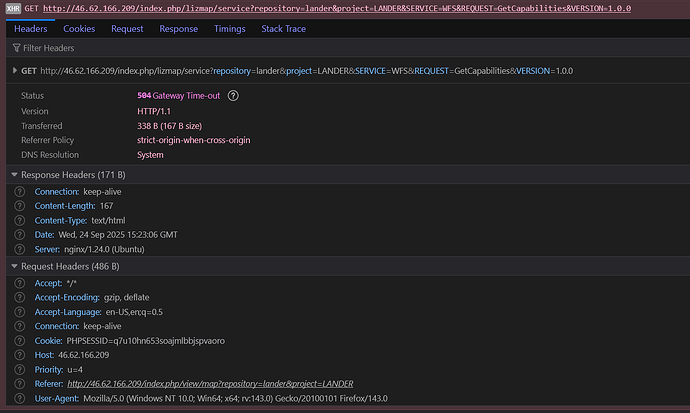Click help icon next to 504 status
The height and width of the screenshot is (413, 690).
pyautogui.click(x=233, y=96)
